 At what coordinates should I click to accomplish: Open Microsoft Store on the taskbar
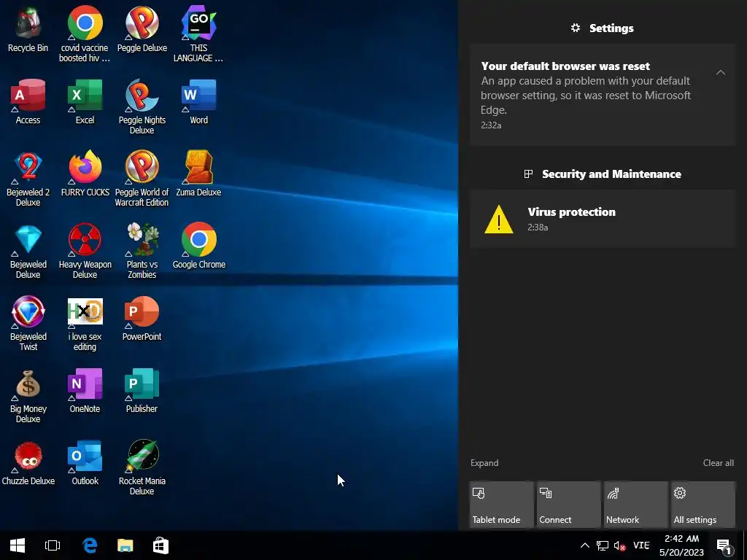(160, 545)
